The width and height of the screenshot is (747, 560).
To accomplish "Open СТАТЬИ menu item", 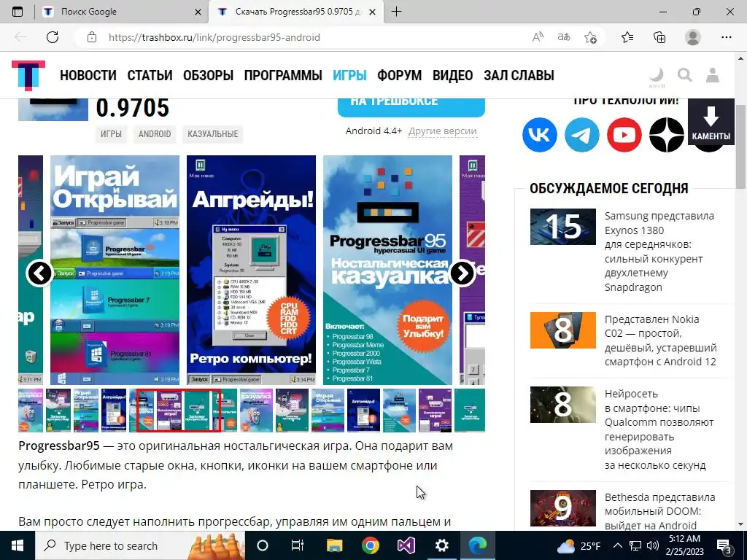I will tap(150, 75).
